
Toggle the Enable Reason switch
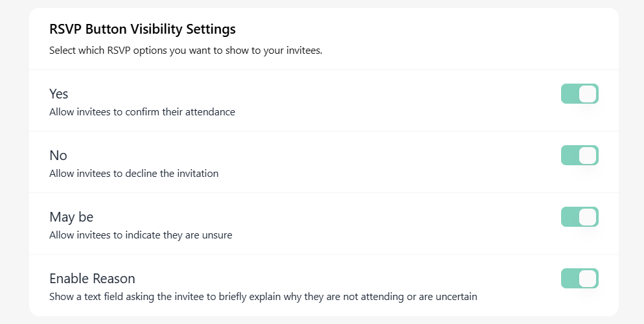pos(579,279)
